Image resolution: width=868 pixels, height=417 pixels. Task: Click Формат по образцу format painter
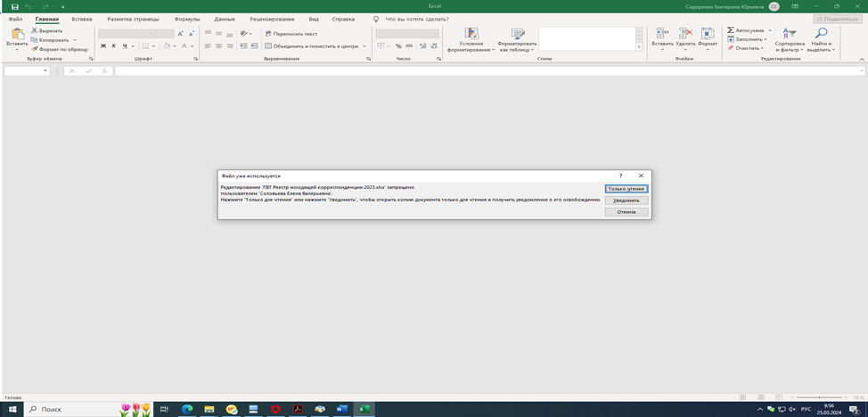60,49
